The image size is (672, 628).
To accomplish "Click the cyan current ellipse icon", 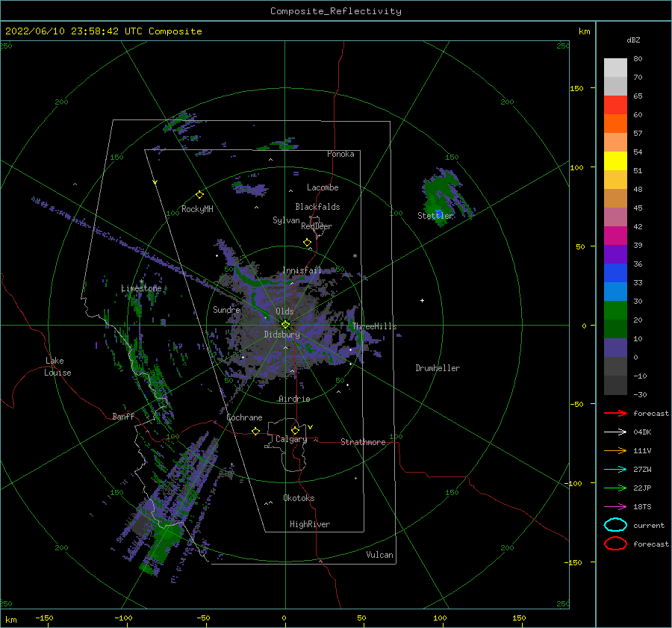I will 615,525.
